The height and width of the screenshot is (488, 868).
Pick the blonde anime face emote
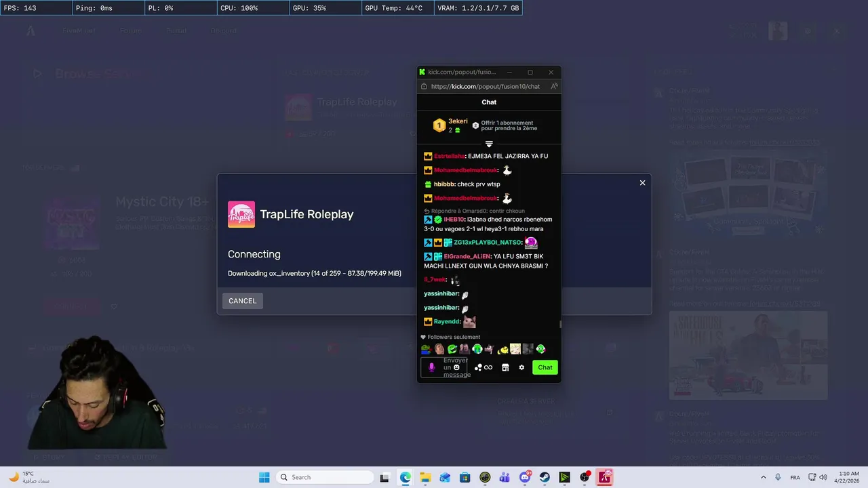click(515, 349)
